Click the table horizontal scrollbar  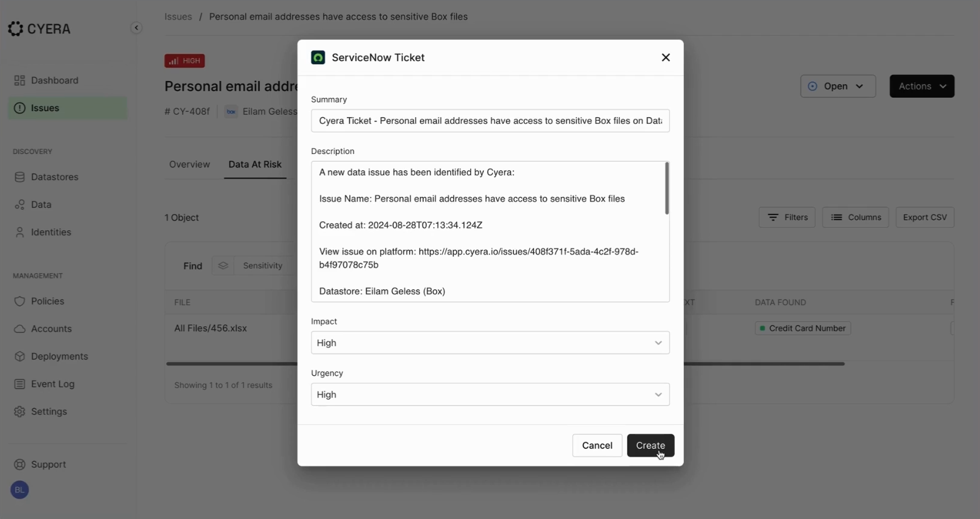pos(505,364)
